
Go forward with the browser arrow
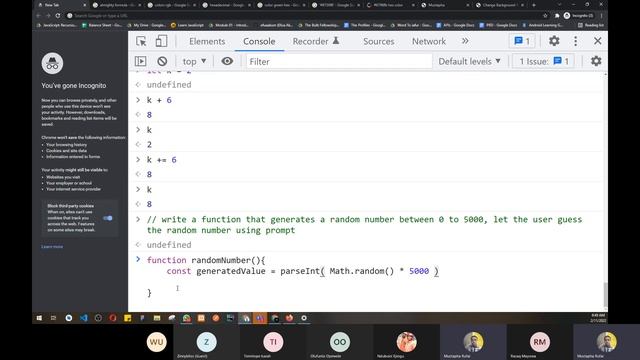pos(48,16)
